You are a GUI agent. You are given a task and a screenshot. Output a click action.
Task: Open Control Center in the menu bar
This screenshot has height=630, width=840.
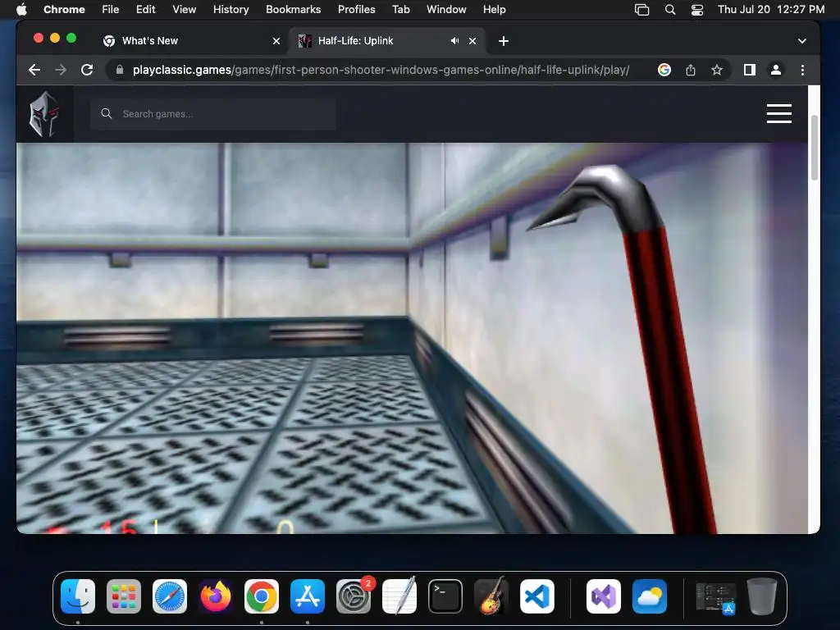click(x=697, y=10)
